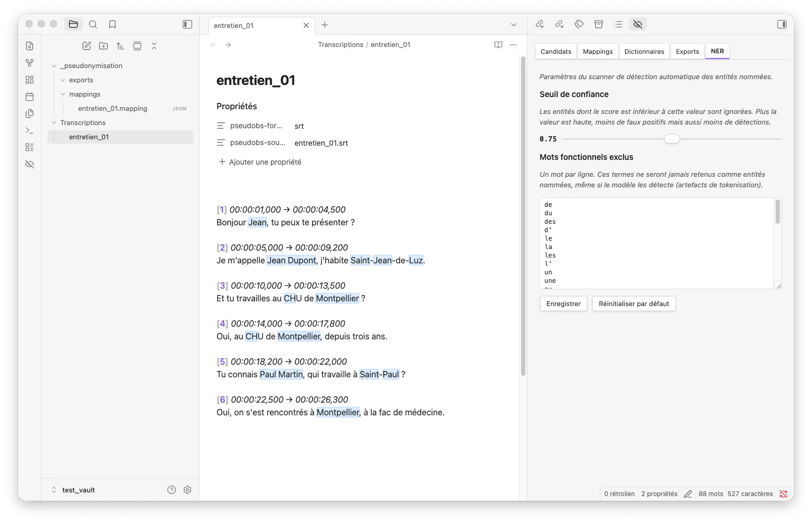
Task: Open tags icon in right toolbar
Action: point(579,24)
